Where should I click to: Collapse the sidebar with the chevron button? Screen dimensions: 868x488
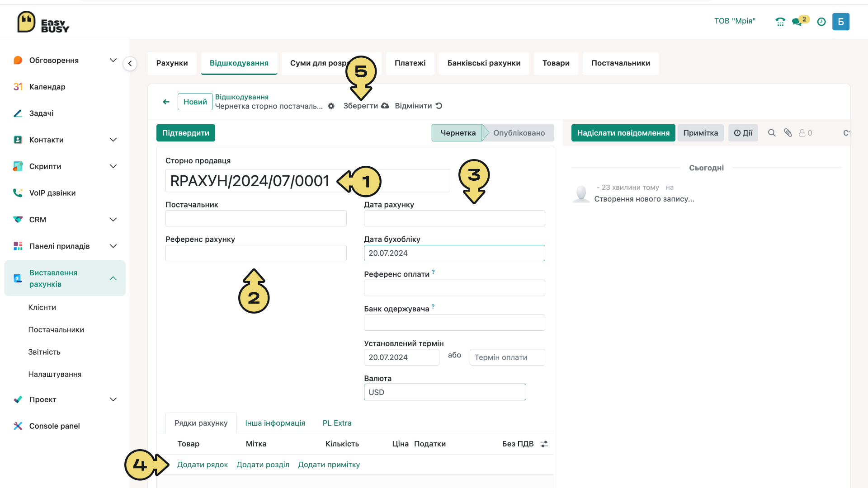(x=130, y=63)
